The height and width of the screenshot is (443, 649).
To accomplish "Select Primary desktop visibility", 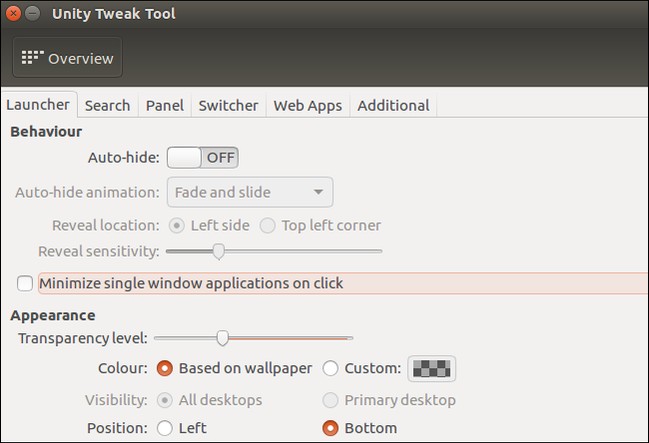I will [x=330, y=400].
